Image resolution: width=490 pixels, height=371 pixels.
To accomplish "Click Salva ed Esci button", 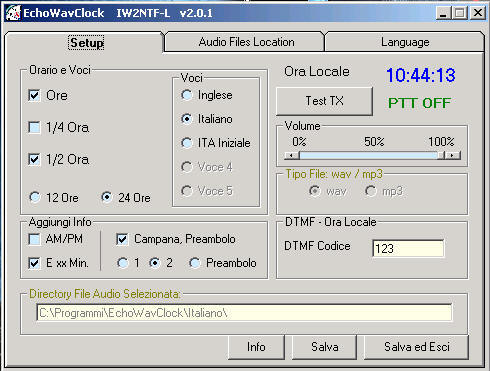I will 416,347.
